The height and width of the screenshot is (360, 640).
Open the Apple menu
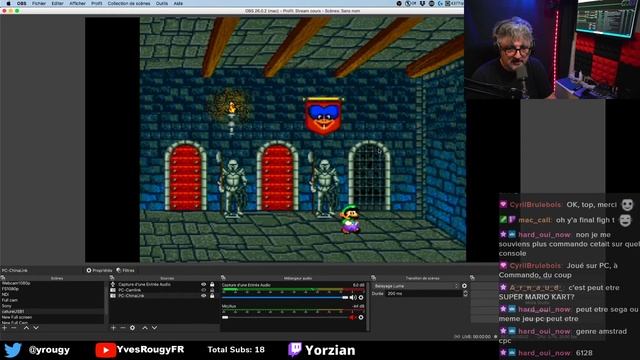[8, 3]
